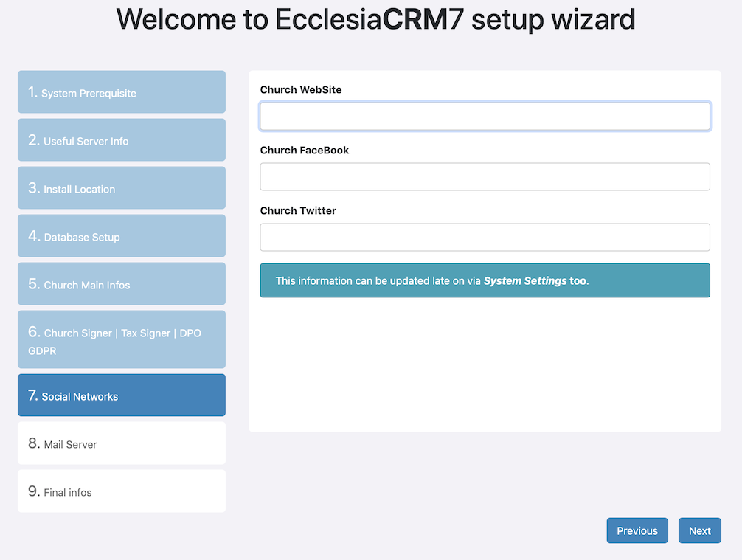
Task: Click the Church WebSite label
Action: coord(301,89)
